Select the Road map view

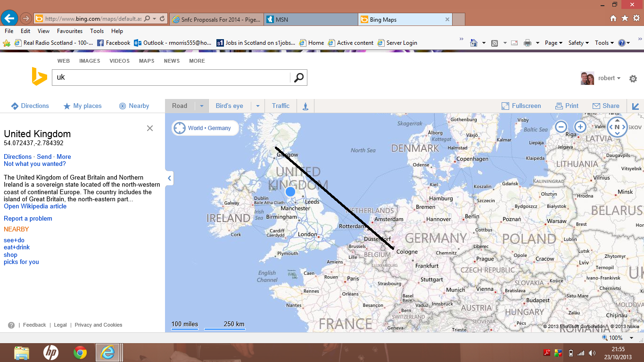point(180,106)
